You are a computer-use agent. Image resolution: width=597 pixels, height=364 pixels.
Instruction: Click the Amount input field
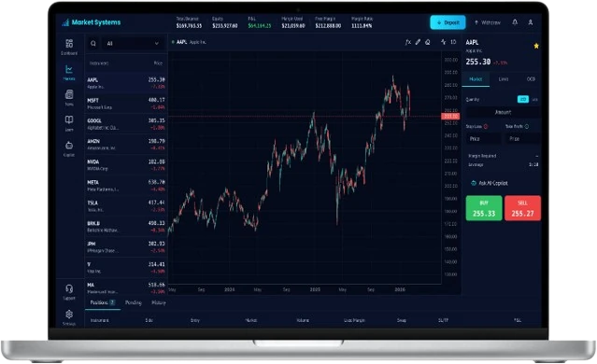point(503,112)
